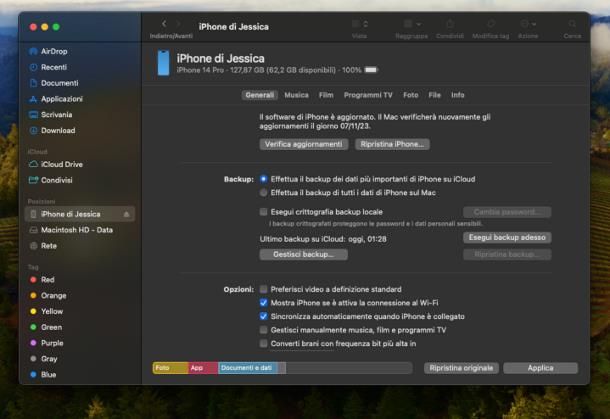Check Preferisci video a definizione standard
This screenshot has height=419, width=610.
(264, 289)
